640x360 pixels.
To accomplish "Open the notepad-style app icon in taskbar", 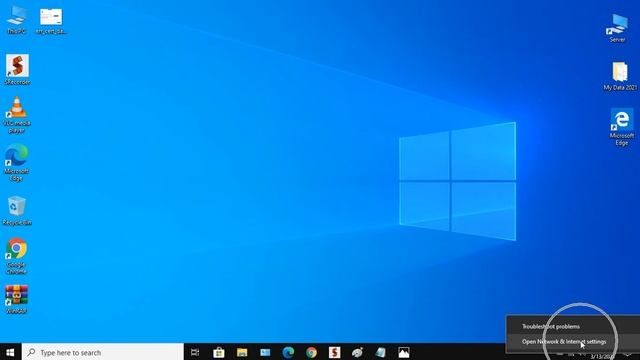I will click(x=380, y=352).
